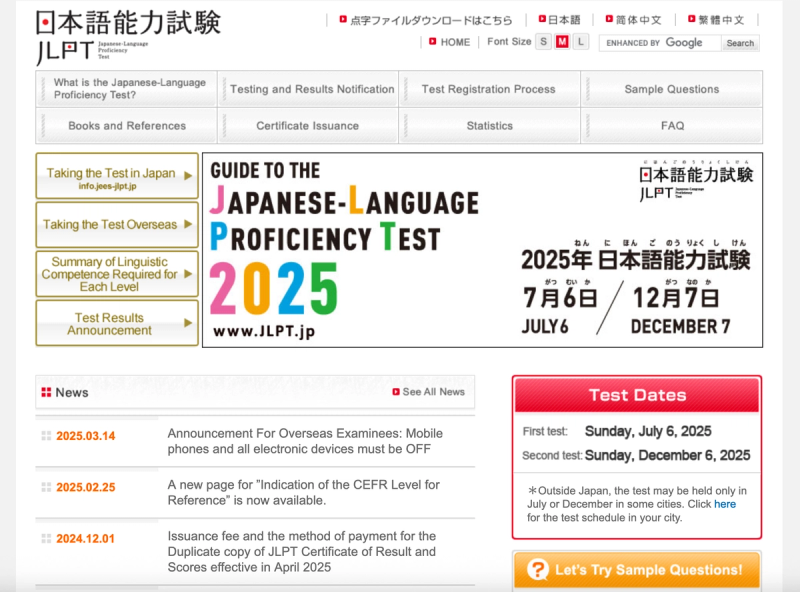Open FAQ menu item

672,126
